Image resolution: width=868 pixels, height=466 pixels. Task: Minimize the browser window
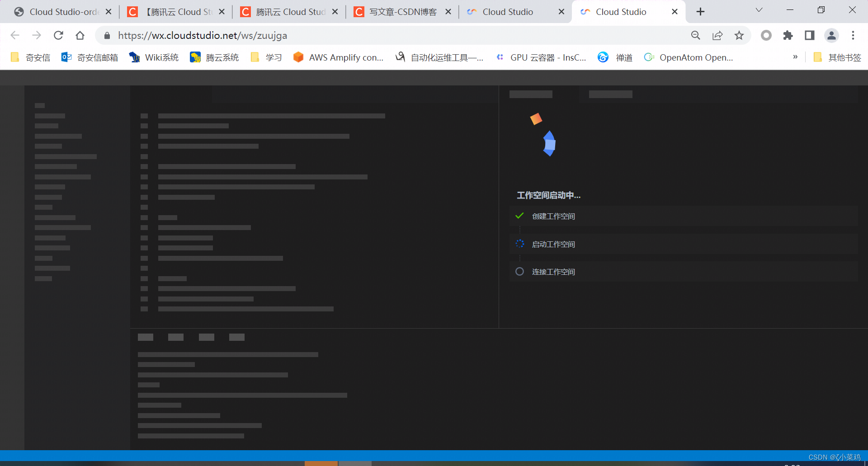coord(790,10)
